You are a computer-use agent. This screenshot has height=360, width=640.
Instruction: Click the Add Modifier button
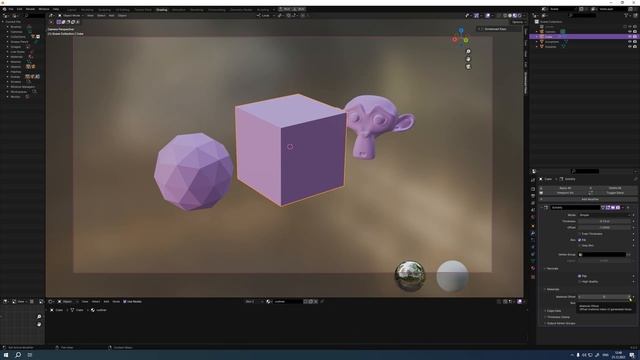[588, 199]
